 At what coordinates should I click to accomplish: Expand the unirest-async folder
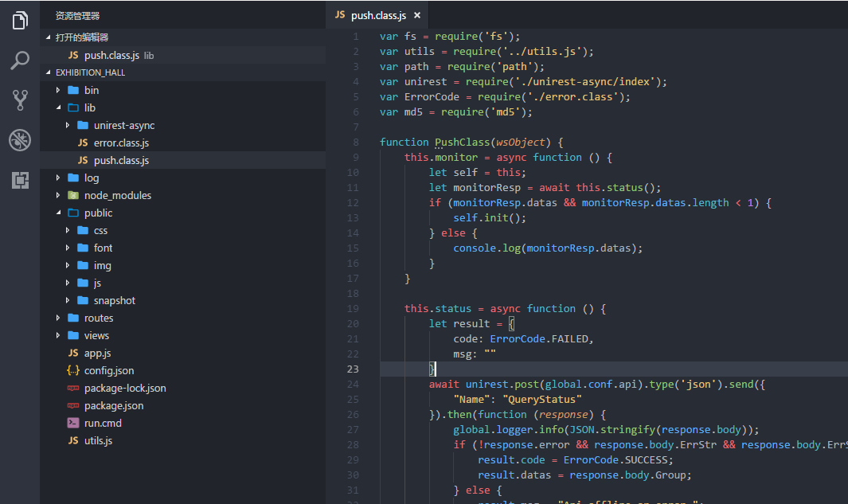(x=123, y=125)
